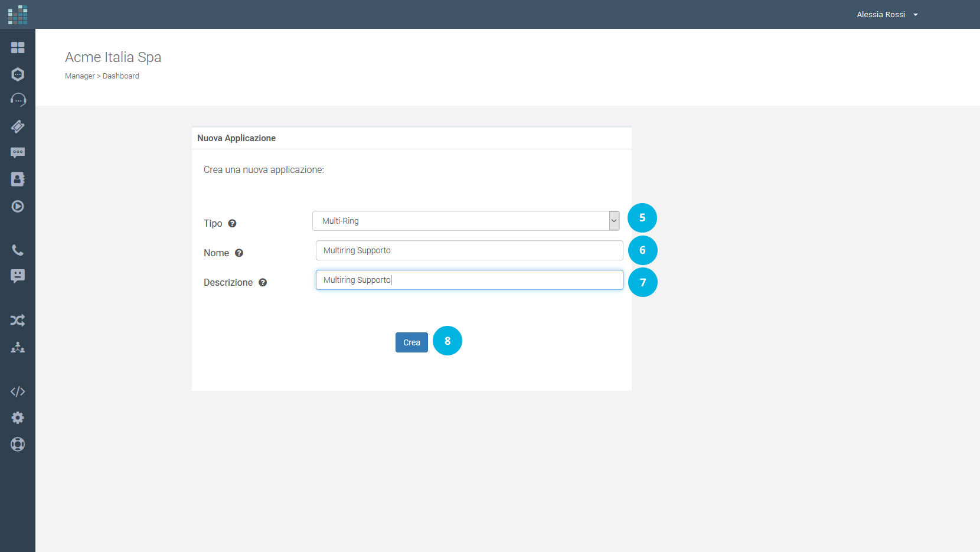The image size is (980, 552).
Task: Click the app logo in top-left corner
Action: point(18,15)
